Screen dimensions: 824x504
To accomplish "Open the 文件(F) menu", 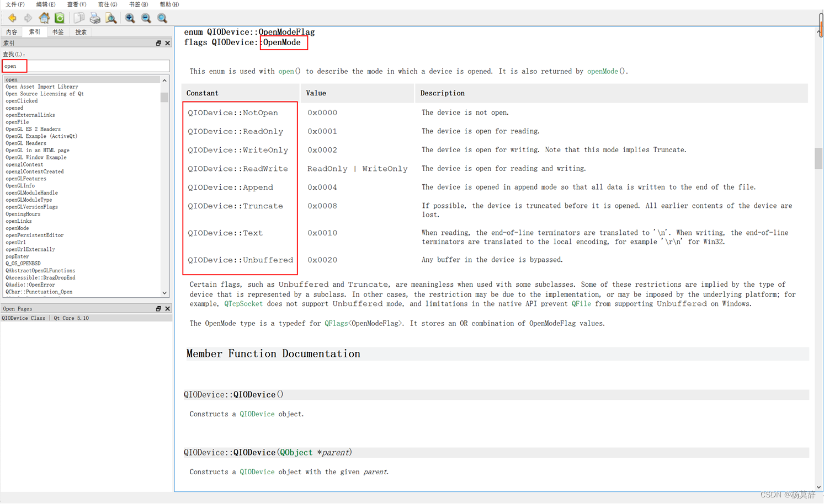I will coord(15,4).
